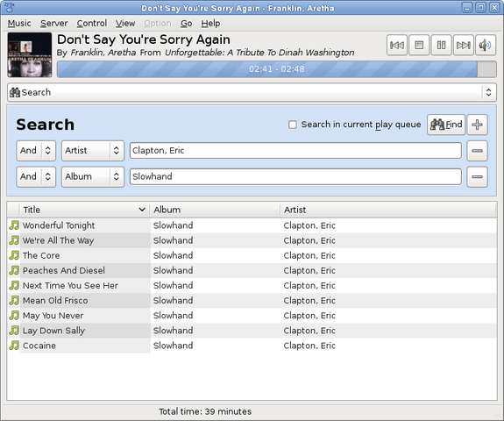Open the Help menu
The width and height of the screenshot is (504, 421).
pyautogui.click(x=210, y=24)
